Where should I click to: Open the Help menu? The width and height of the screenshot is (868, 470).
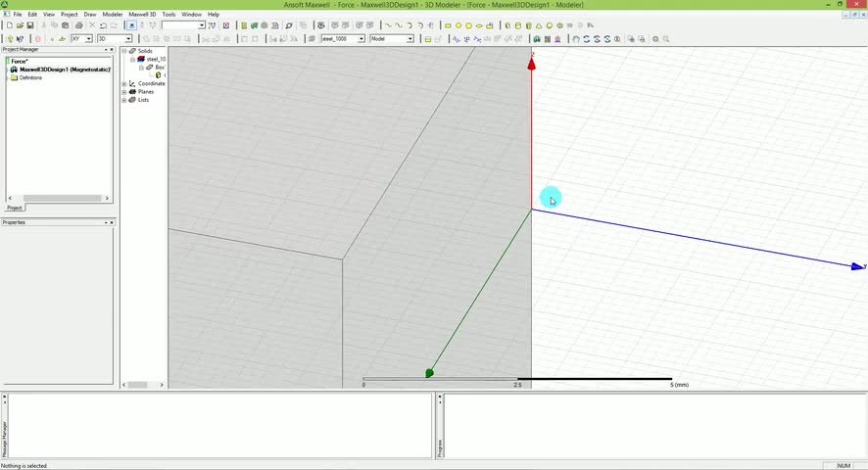(x=214, y=15)
